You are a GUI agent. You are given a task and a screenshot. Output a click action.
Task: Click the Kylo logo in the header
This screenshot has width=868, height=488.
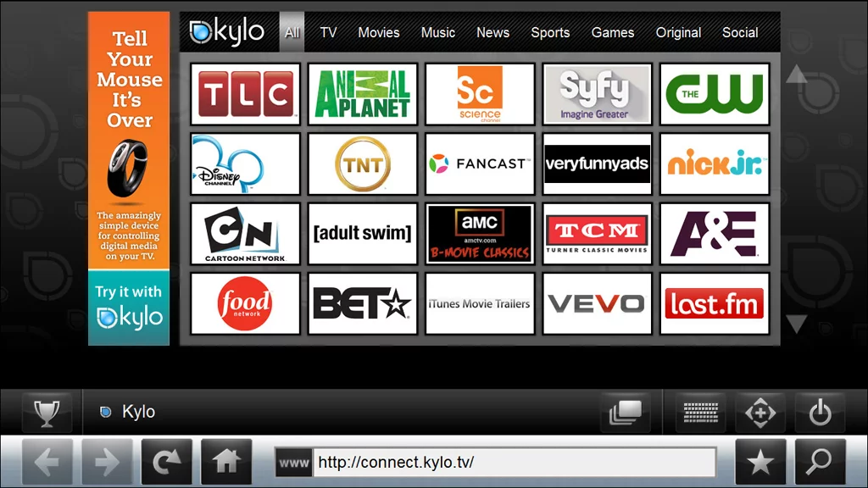click(227, 32)
